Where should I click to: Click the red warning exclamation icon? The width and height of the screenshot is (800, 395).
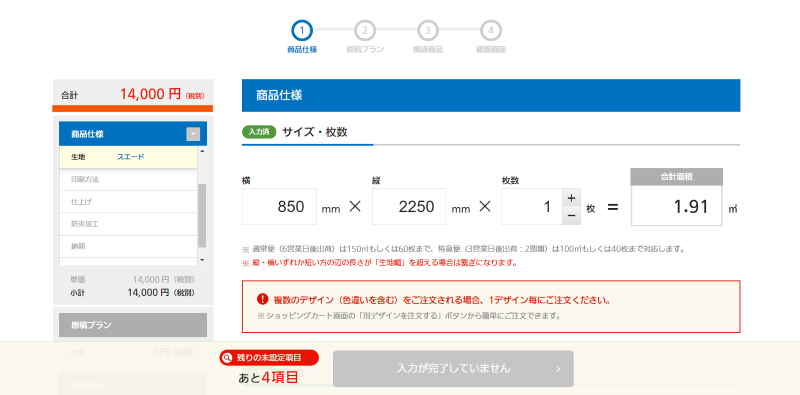pos(262,299)
